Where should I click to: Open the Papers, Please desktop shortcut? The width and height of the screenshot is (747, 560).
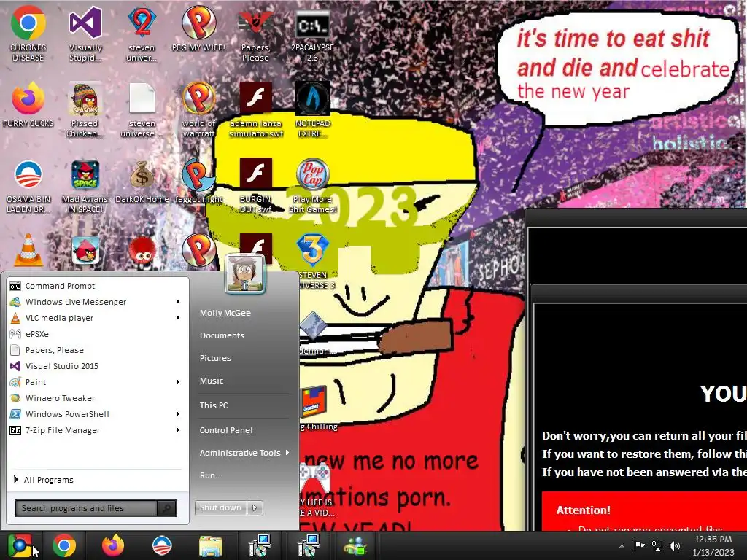pos(255,34)
